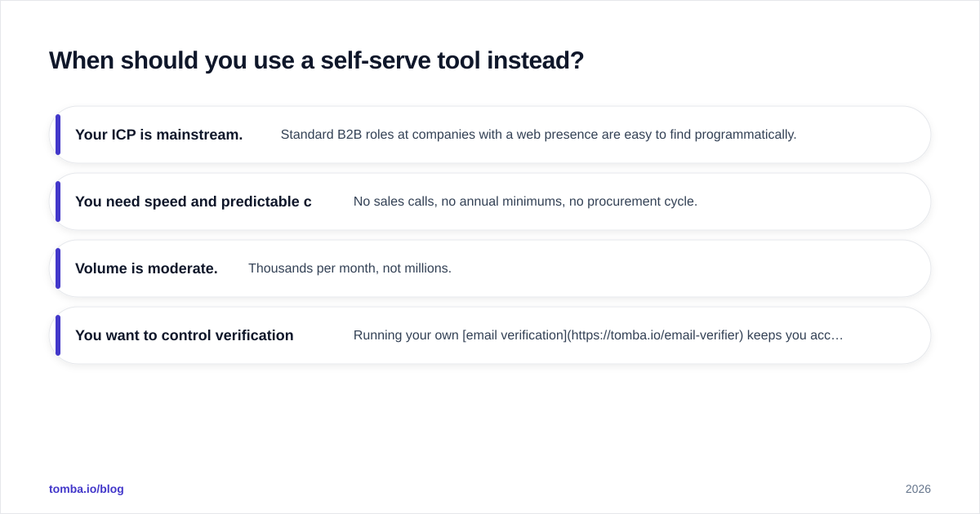The width and height of the screenshot is (980, 514).
Task: Click the 2026 year label
Action: point(918,489)
